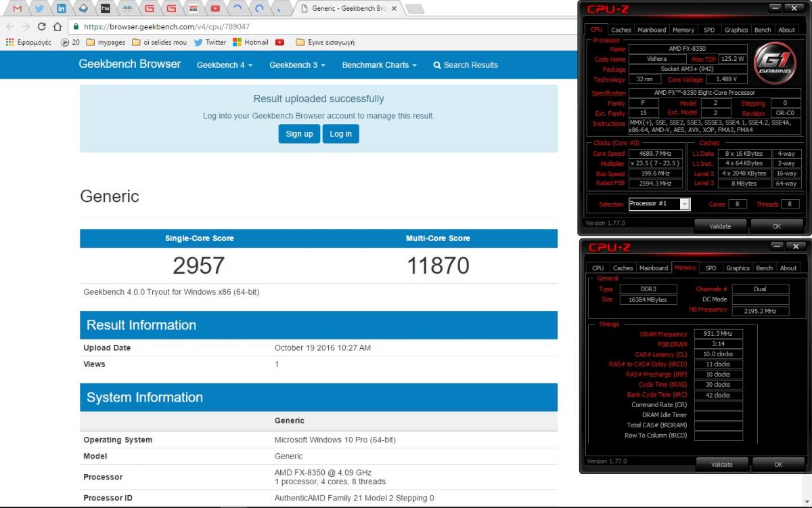Click Validate in the lower CPU-Z window
Image resolution: width=812 pixels, height=508 pixels.
(722, 465)
